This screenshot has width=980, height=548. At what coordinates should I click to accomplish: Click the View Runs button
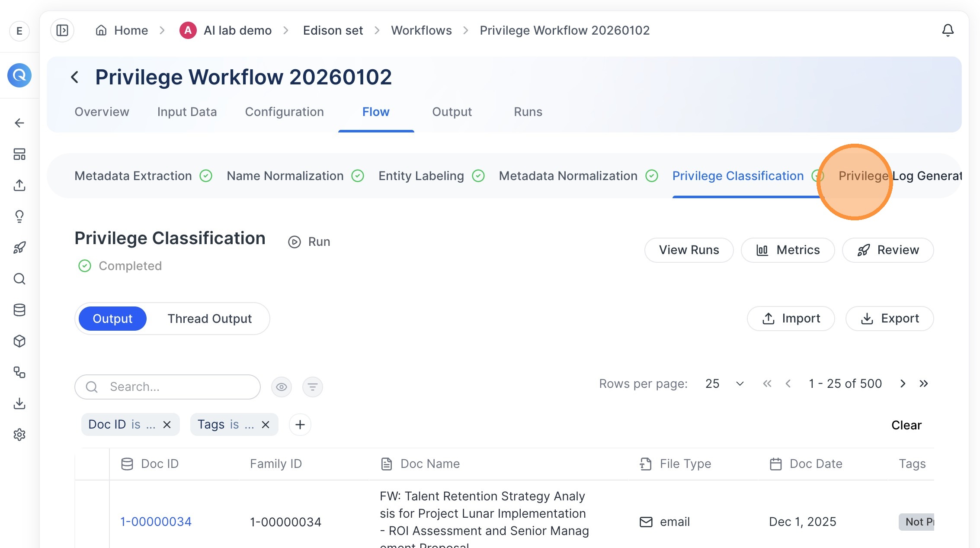tap(689, 250)
